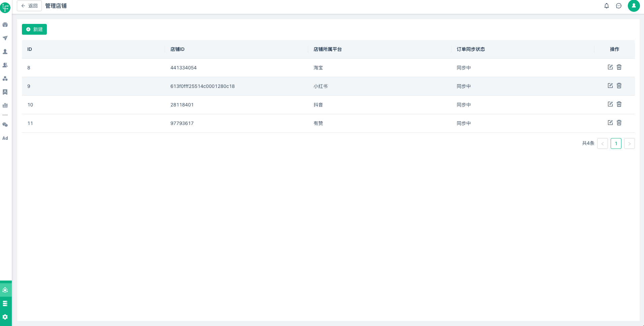The image size is (644, 326).
Task: Edit the 淘宝 store row
Action: (610, 67)
